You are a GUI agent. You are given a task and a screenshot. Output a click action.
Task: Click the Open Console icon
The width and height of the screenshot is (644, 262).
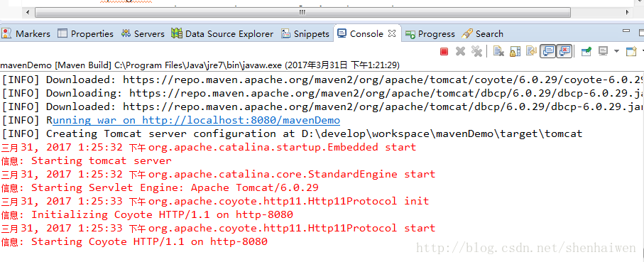pyautogui.click(x=631, y=51)
